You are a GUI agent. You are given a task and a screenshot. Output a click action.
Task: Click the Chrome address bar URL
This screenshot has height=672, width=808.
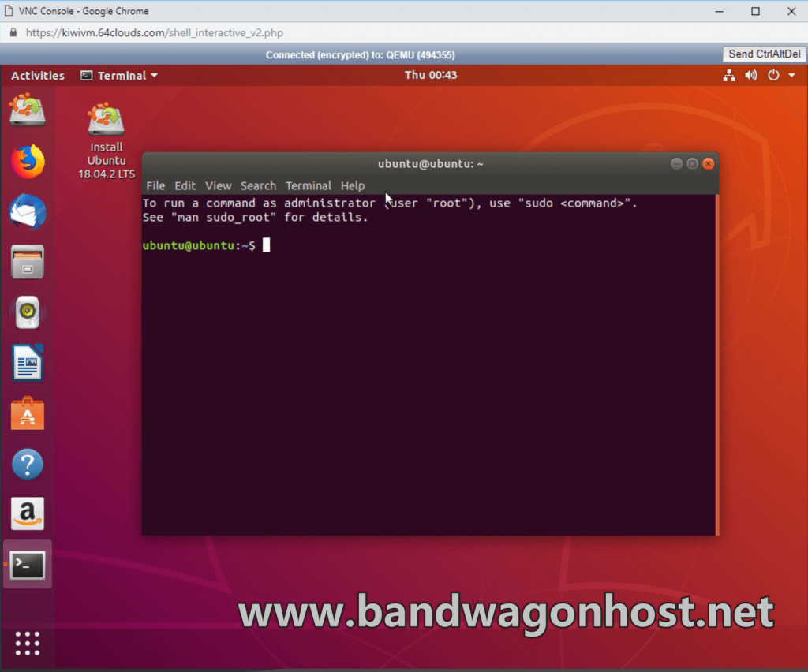(x=154, y=33)
